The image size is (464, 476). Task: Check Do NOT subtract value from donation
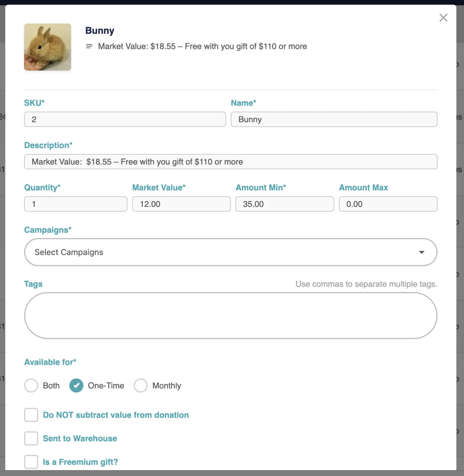pos(31,415)
